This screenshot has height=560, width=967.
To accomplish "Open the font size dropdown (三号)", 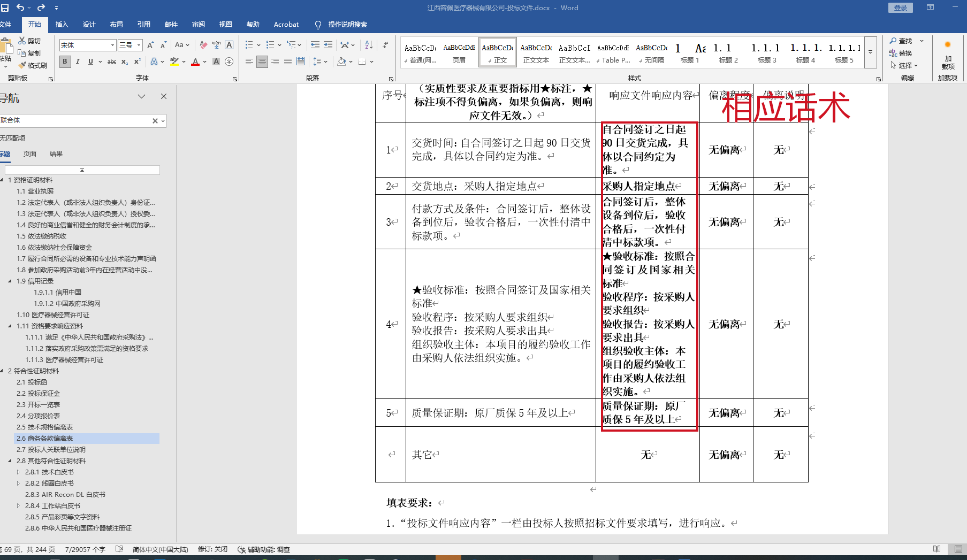I will click(x=139, y=45).
